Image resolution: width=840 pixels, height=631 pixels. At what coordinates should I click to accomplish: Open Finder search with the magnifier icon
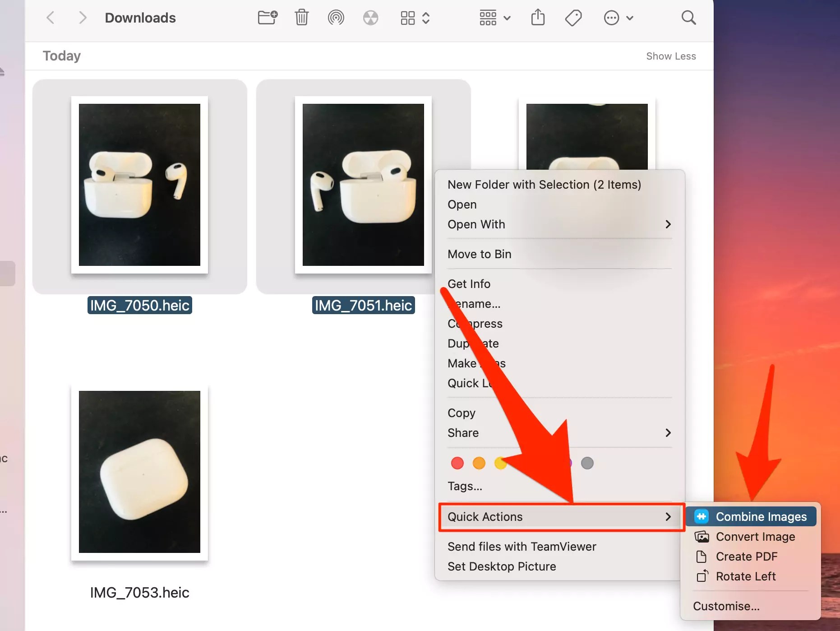pyautogui.click(x=688, y=18)
